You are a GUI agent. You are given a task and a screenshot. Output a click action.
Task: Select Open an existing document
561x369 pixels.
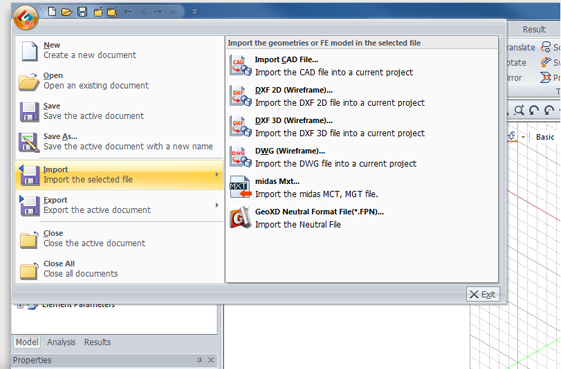[119, 81]
